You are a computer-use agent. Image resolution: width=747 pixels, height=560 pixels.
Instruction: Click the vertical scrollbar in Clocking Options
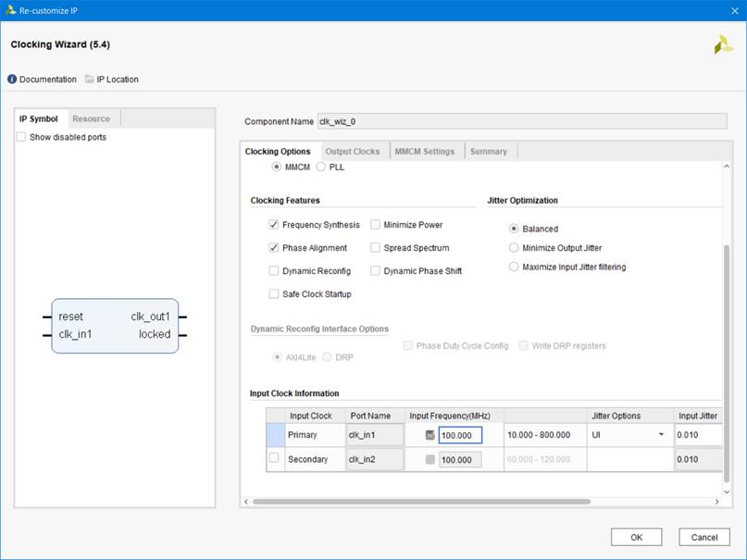[727, 361]
